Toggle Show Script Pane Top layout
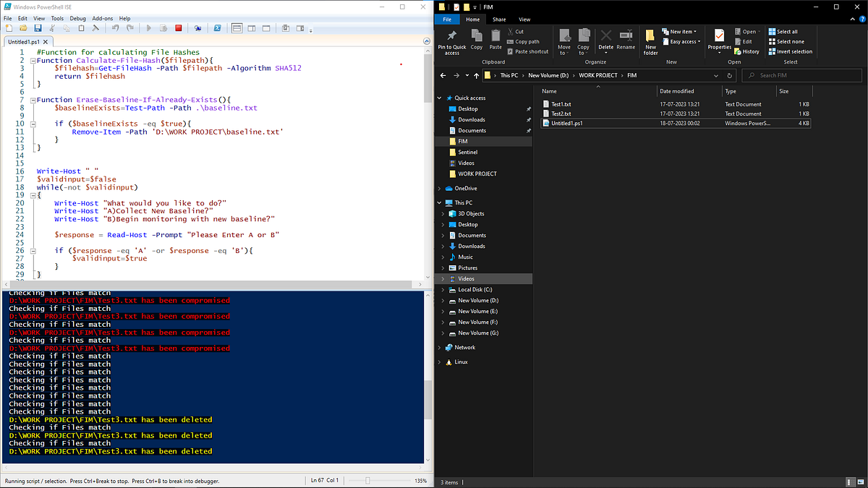This screenshot has height=488, width=868. (x=237, y=28)
